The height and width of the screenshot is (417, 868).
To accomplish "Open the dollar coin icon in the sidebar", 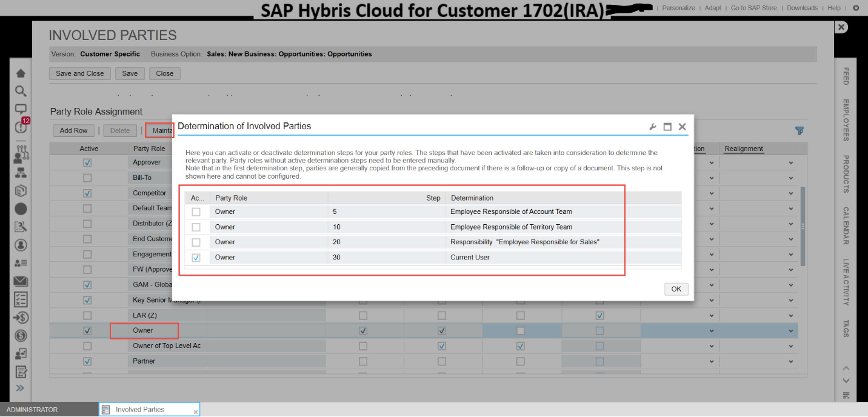I will tap(21, 335).
